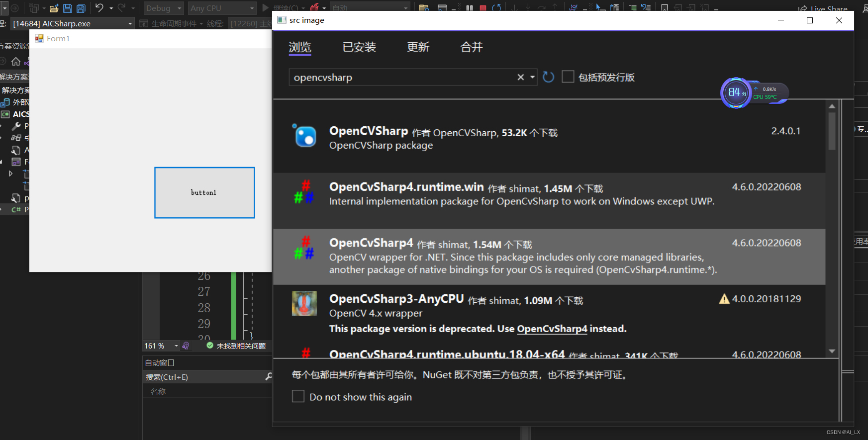Open the undo history dropdown arrow

[x=111, y=8]
